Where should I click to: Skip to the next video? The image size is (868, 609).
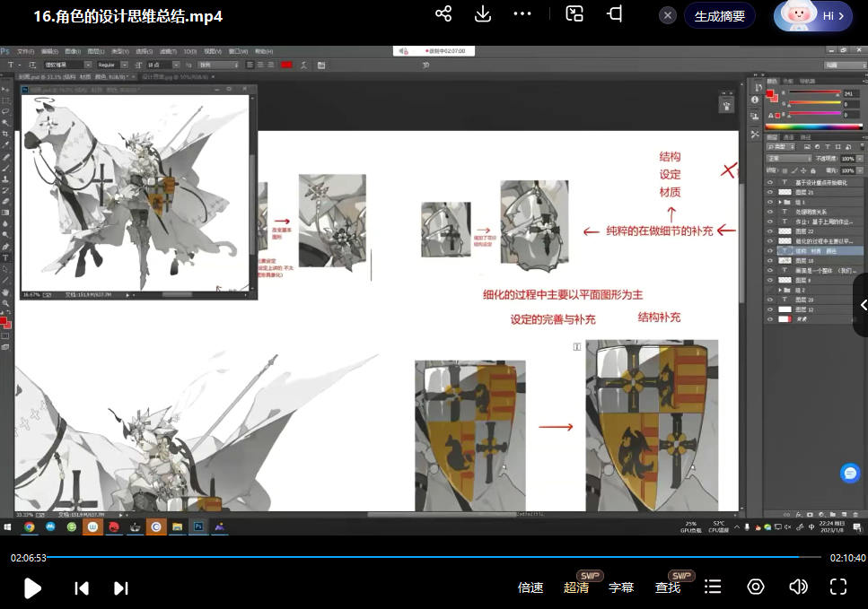121,587
